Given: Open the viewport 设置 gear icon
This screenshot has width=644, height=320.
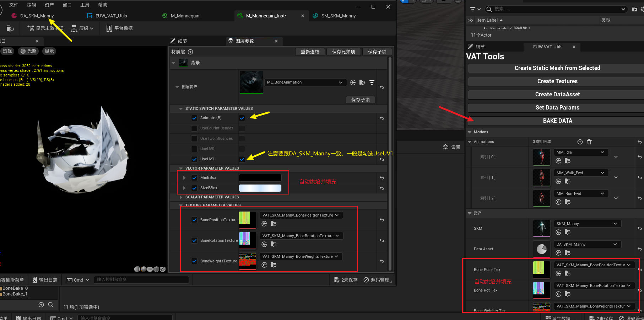Looking at the screenshot, I should tap(445, 146).
